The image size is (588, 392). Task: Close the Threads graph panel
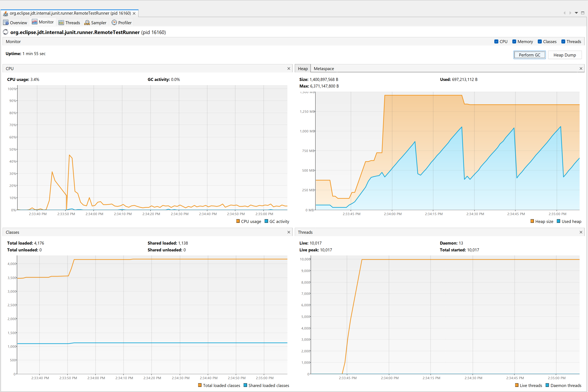coord(581,232)
